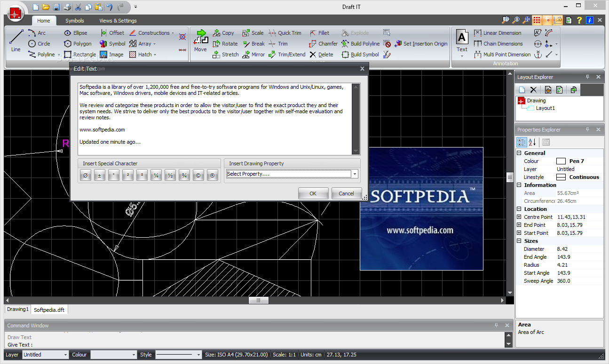This screenshot has height=364, width=609.
Task: Collapse the Sizes properties section
Action: coord(519,241)
